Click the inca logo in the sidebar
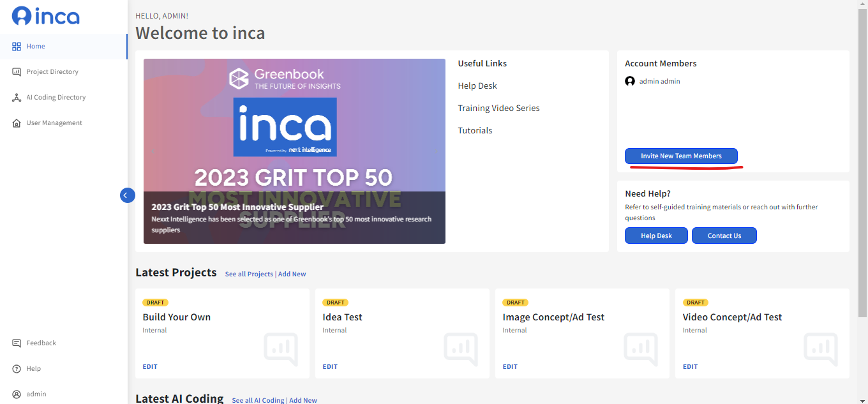The height and width of the screenshot is (404, 868). [x=46, y=16]
